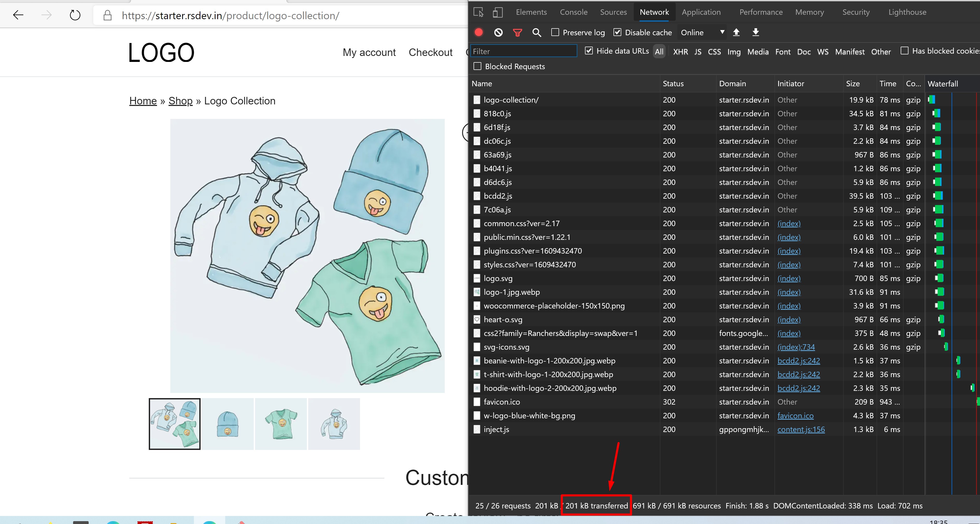
Task: Select the green t-shirt product thumbnail
Action: tap(281, 423)
